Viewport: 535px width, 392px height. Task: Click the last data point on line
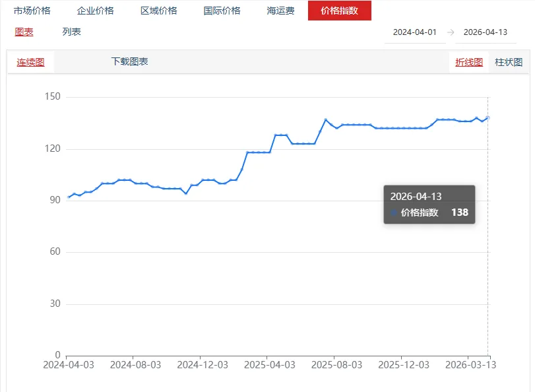488,118
